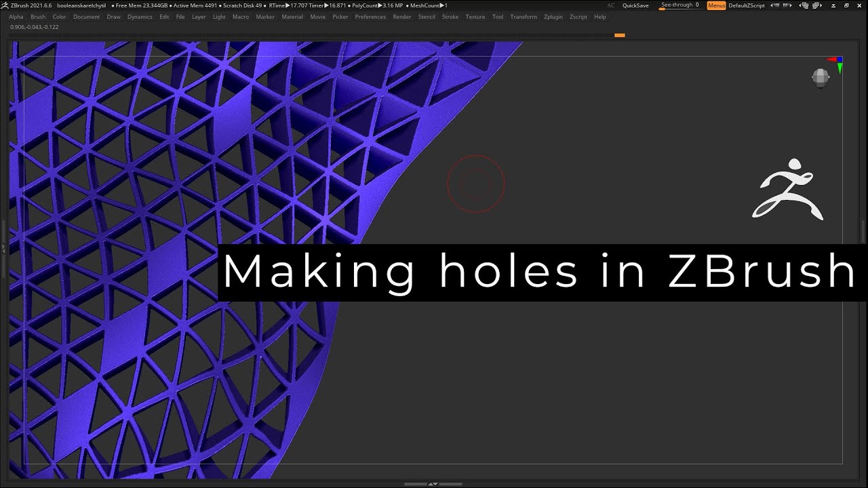Click the 'RTime 17.707' status text
The width and height of the screenshot is (868, 488).
[x=288, y=5]
